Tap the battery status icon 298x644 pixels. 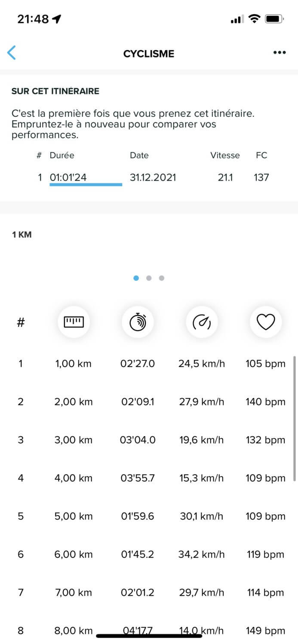pos(274,19)
